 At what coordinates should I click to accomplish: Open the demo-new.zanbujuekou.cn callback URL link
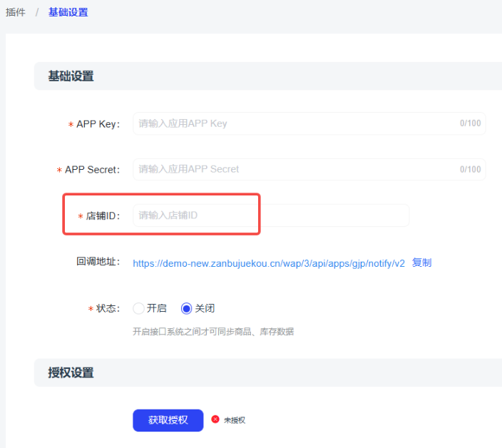point(269,263)
